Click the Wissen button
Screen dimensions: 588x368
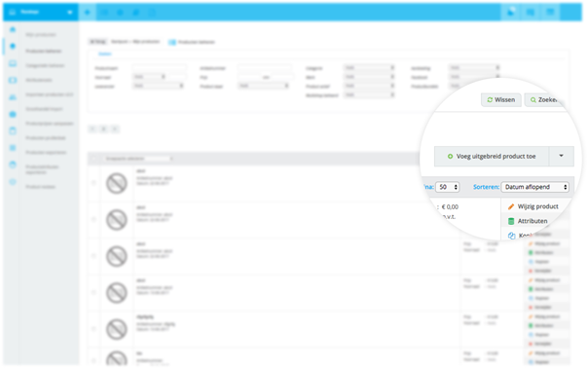501,99
